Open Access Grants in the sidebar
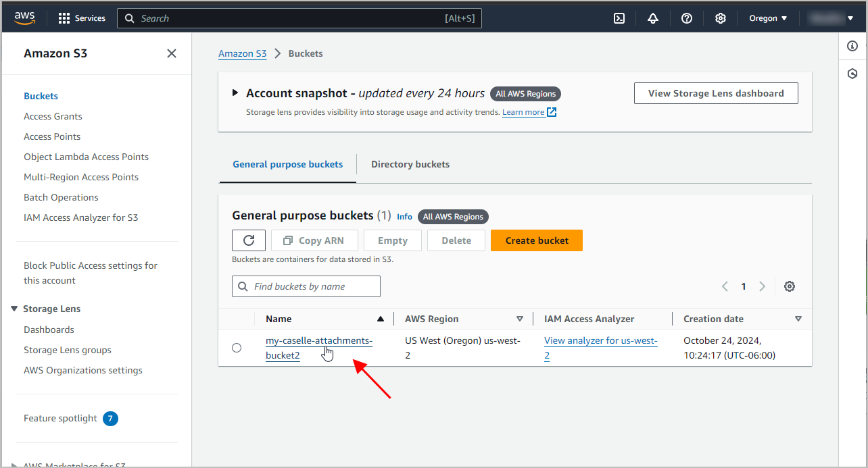The height and width of the screenshot is (468, 868). pyautogui.click(x=53, y=116)
